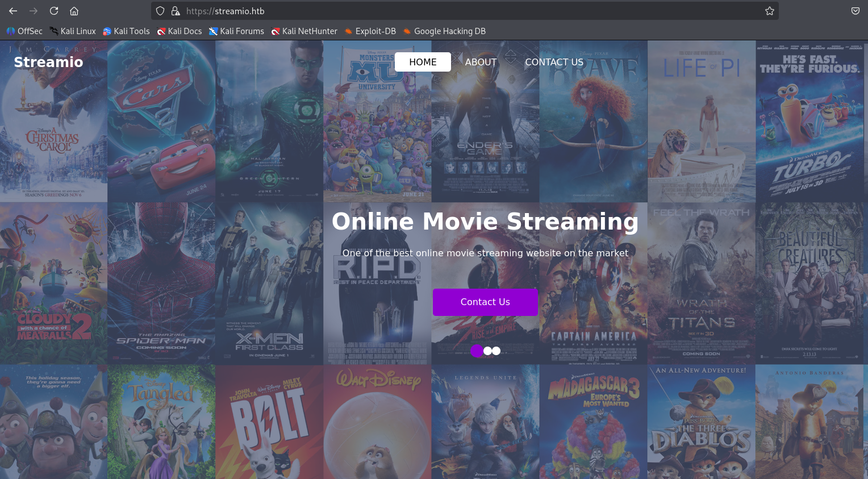Click the Life of Pi poster
The height and width of the screenshot is (479, 868).
[702, 121]
